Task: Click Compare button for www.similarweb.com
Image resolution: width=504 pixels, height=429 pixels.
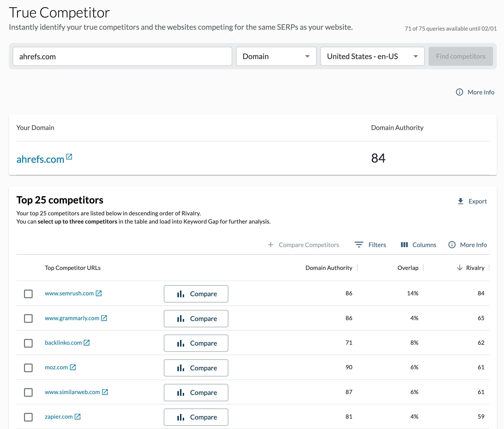Action: [196, 393]
